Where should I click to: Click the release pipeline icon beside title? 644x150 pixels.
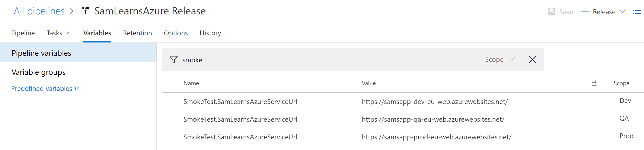point(85,11)
